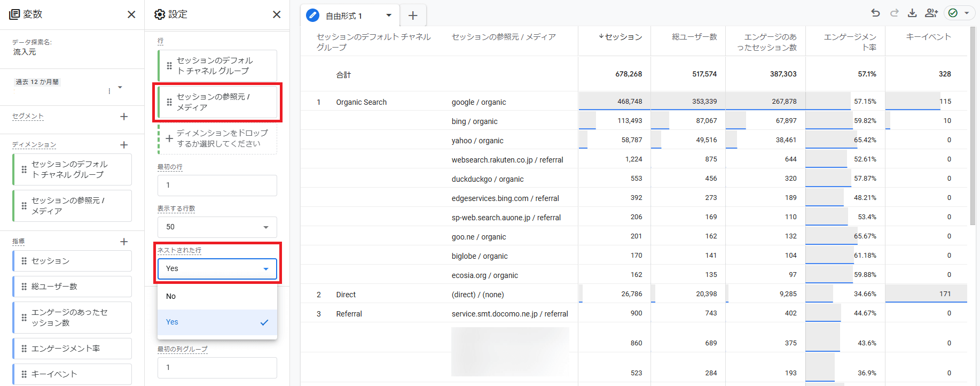Open the 過去 12 か月間 date range dropdown
The width and height of the screenshot is (980, 386).
120,87
